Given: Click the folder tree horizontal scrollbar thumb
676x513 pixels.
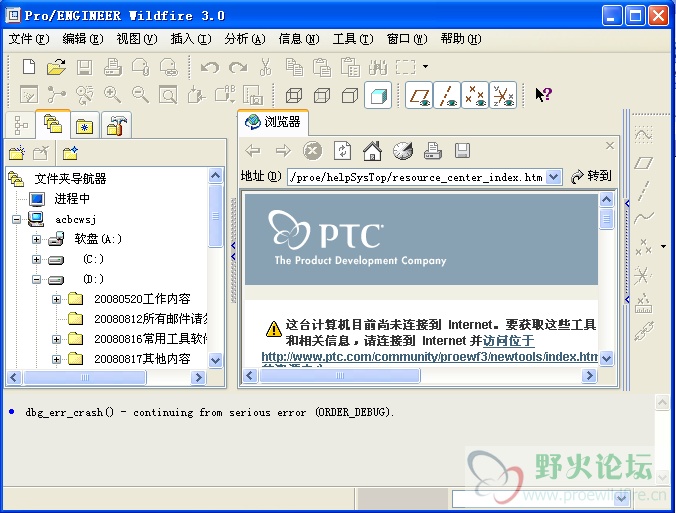Looking at the screenshot, I should pyautogui.click(x=85, y=377).
